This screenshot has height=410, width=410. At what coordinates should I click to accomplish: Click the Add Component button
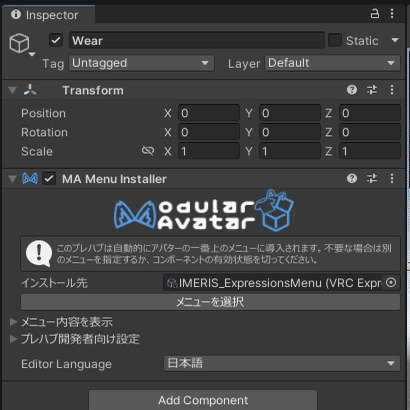click(x=203, y=400)
